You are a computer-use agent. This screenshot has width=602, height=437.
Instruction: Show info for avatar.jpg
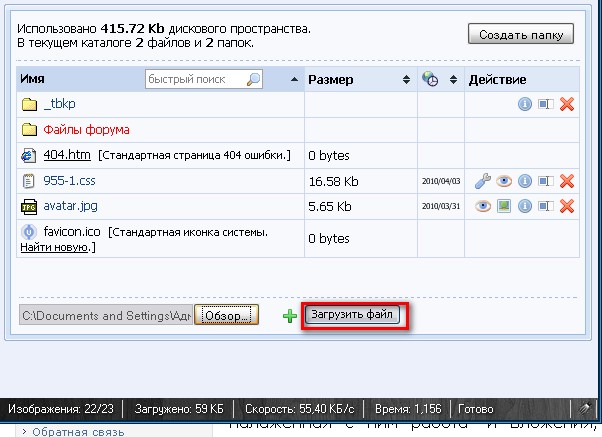pos(525,206)
